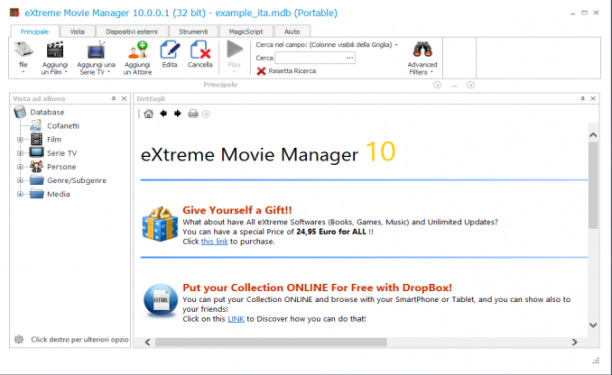Screen dimensions: 612x375
Task: Click the LINK about DropBox
Action: (236, 319)
